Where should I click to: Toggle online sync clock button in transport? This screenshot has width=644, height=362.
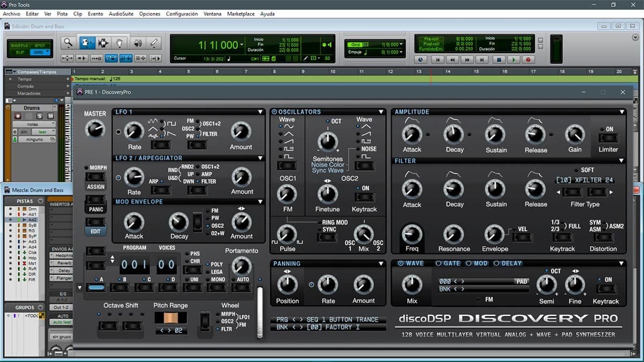pos(420,60)
